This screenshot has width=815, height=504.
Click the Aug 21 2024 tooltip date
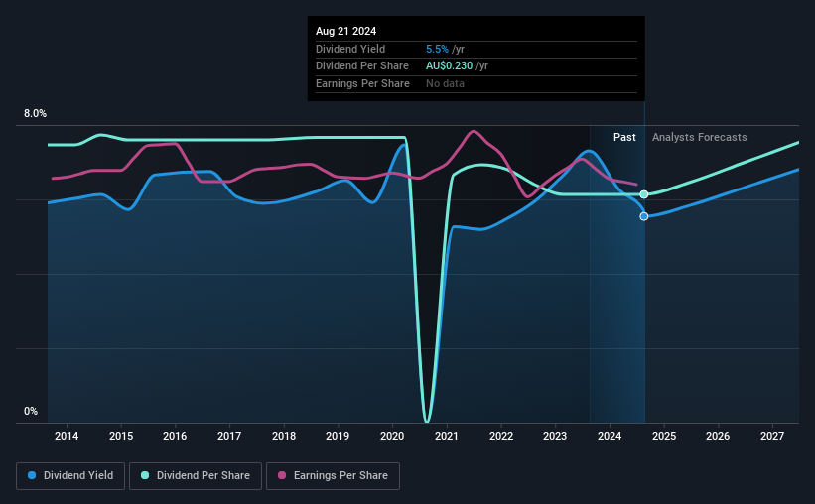click(x=345, y=31)
